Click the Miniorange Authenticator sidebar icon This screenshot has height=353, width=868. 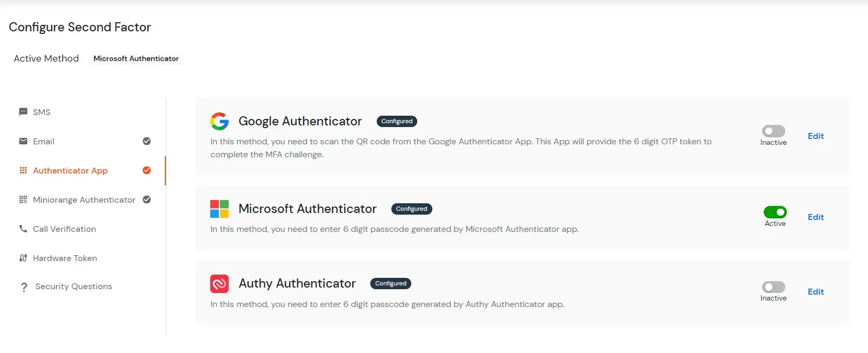click(x=23, y=199)
